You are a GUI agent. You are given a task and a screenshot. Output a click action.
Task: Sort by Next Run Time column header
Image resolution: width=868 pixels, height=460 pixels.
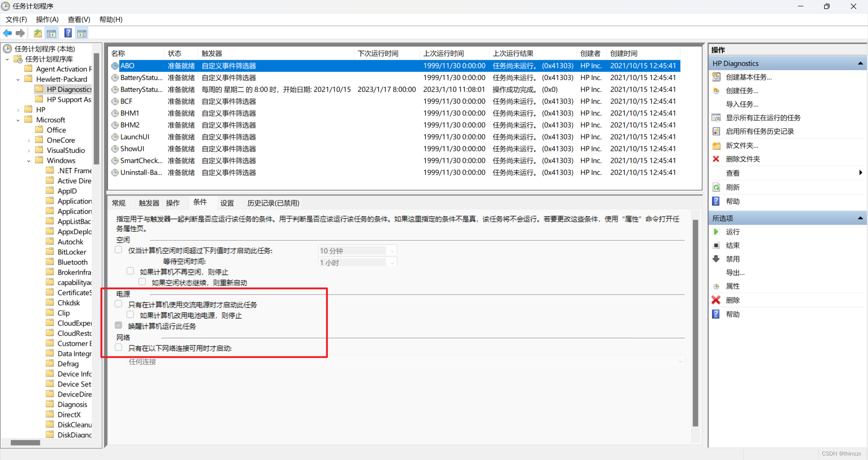click(387, 53)
